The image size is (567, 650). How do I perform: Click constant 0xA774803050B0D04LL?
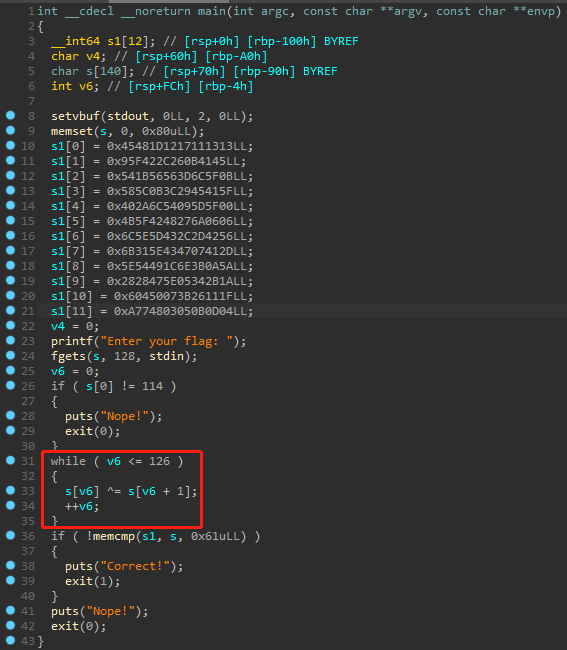(x=180, y=311)
